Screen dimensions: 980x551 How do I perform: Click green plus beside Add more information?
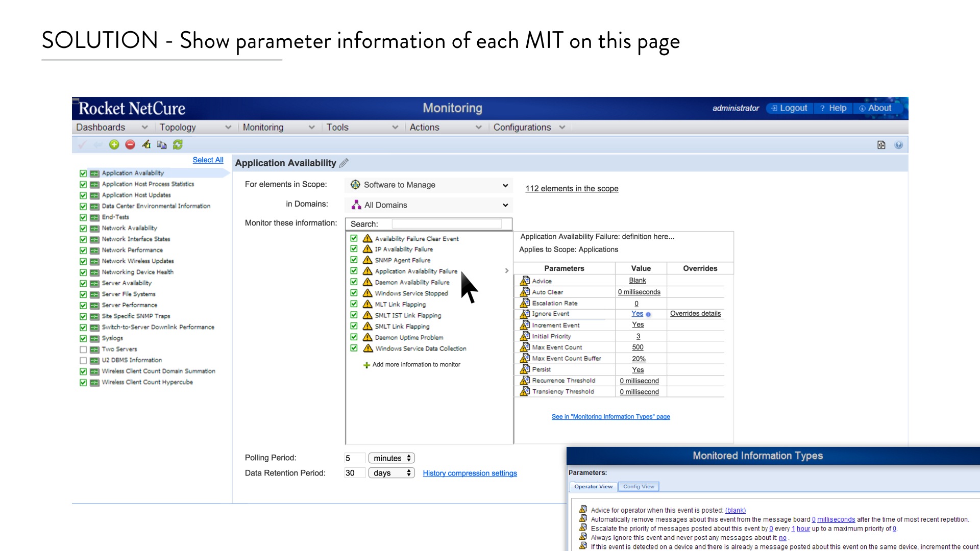click(x=366, y=365)
